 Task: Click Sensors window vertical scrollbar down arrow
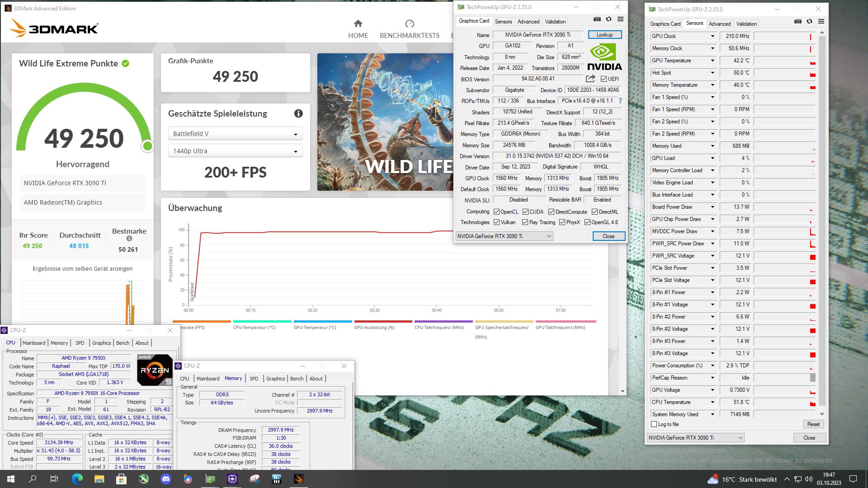tap(822, 414)
